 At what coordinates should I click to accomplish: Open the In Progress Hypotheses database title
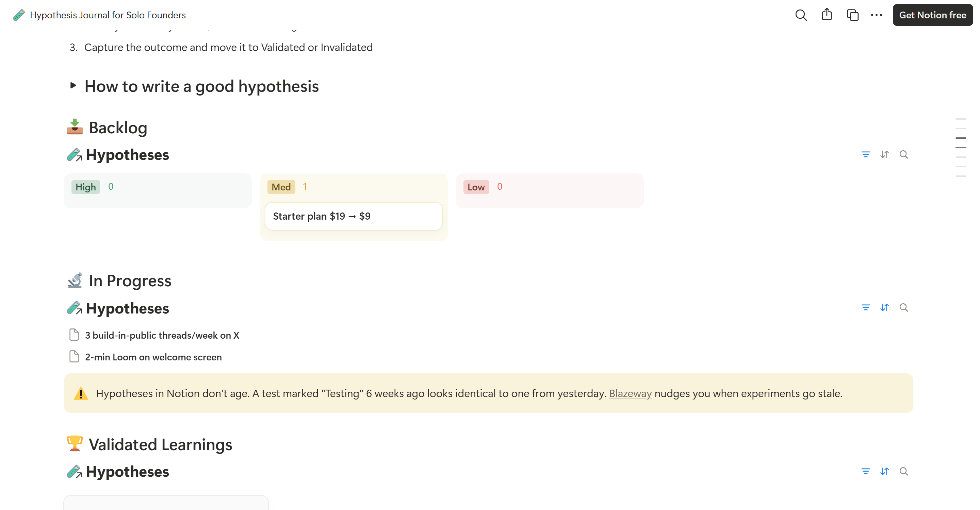tap(127, 308)
